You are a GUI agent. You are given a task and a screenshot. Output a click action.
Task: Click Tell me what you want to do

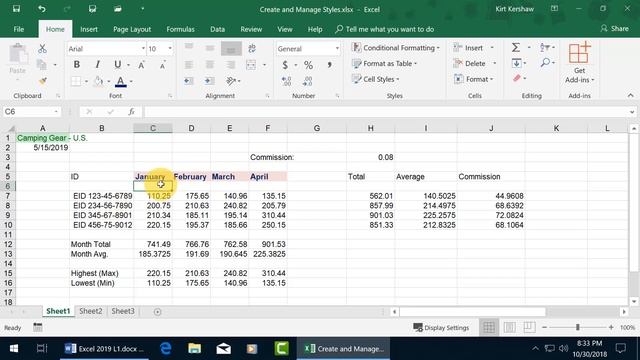pos(384,29)
